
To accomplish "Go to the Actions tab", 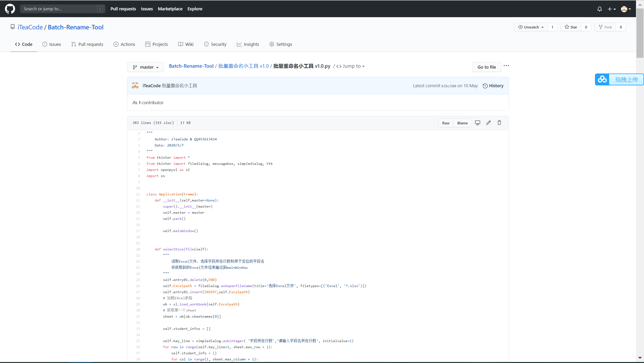I will pos(124,44).
